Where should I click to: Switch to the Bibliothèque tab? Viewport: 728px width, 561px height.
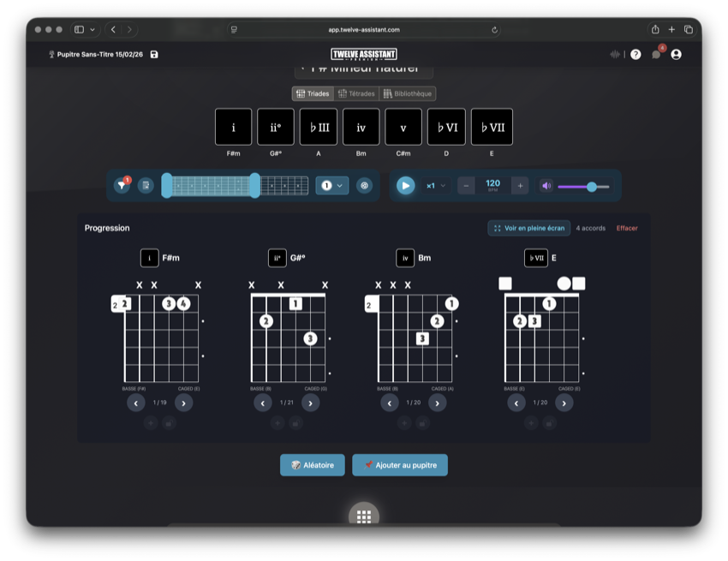click(x=409, y=93)
